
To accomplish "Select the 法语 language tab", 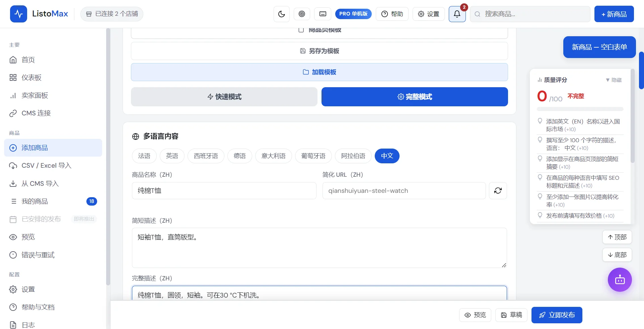I will [x=144, y=156].
